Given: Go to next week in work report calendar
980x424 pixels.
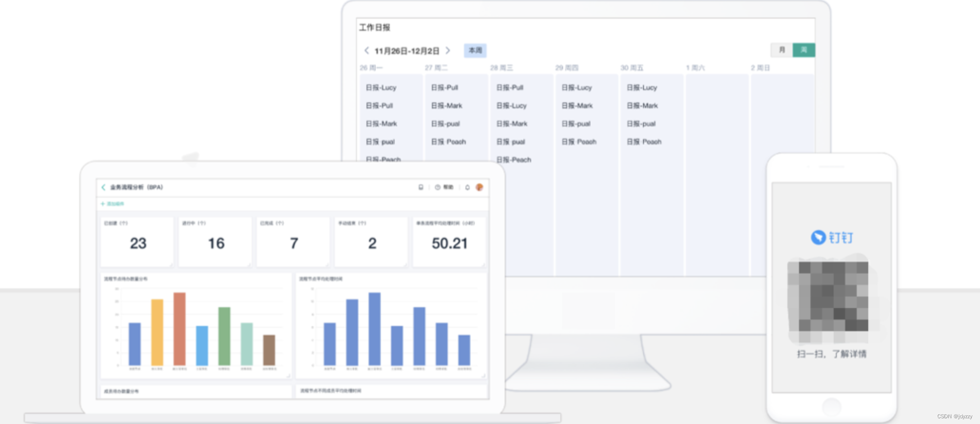Looking at the screenshot, I should [x=448, y=50].
